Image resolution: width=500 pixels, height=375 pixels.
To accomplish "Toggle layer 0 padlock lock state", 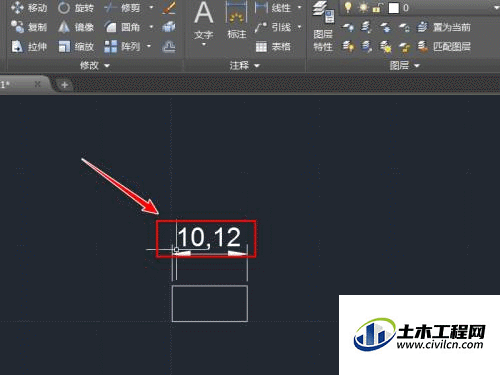I will click(377, 7).
